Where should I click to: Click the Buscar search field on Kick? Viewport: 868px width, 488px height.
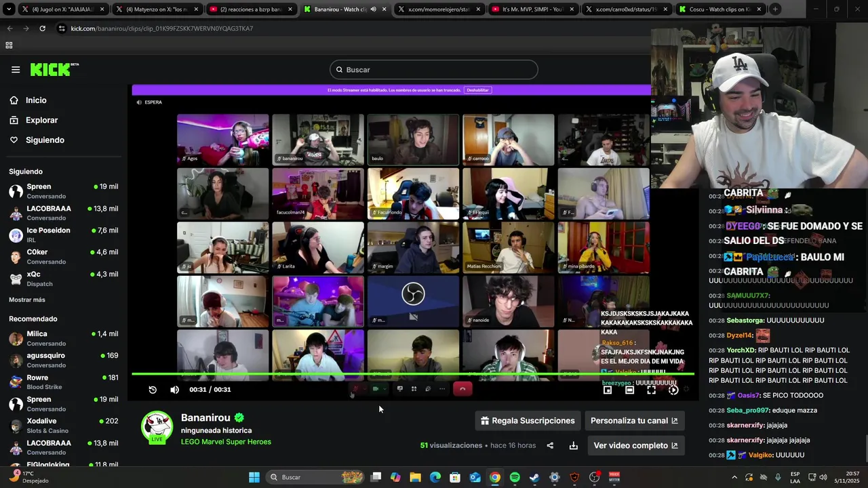434,70
